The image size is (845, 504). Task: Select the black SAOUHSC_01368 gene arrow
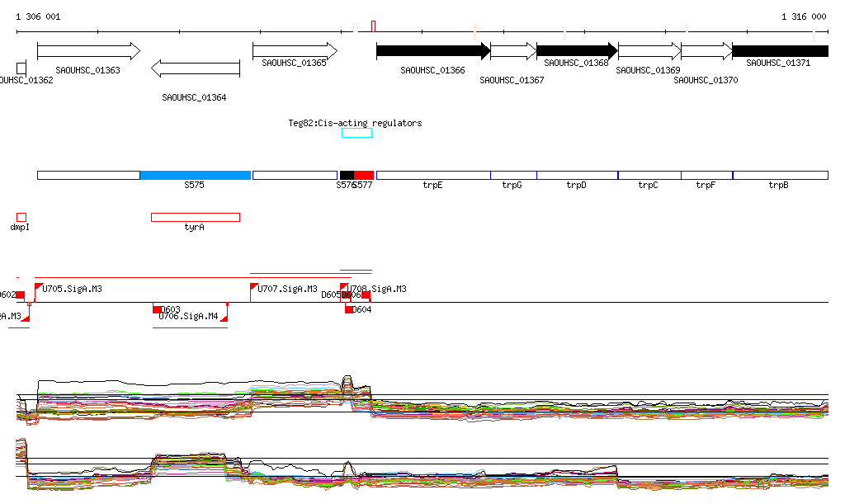tap(576, 51)
